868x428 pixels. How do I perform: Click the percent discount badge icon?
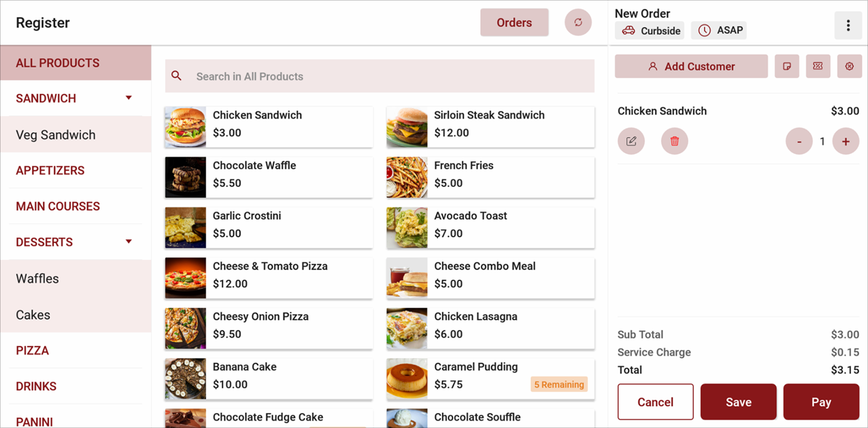click(849, 66)
